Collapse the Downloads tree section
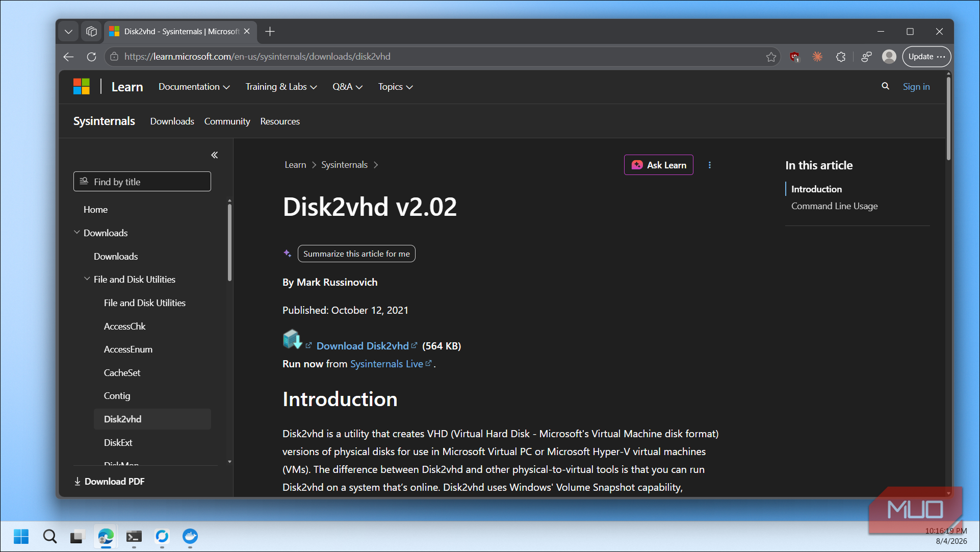The width and height of the screenshot is (980, 552). click(x=76, y=233)
